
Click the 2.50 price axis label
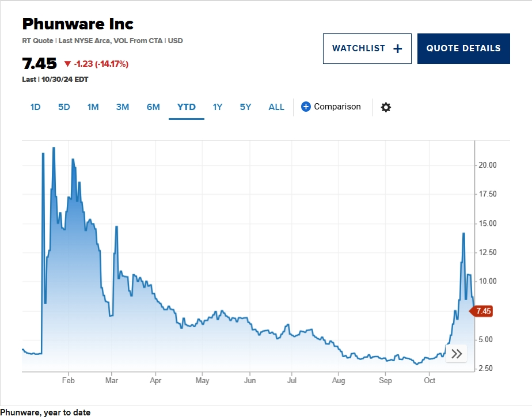[x=485, y=368]
